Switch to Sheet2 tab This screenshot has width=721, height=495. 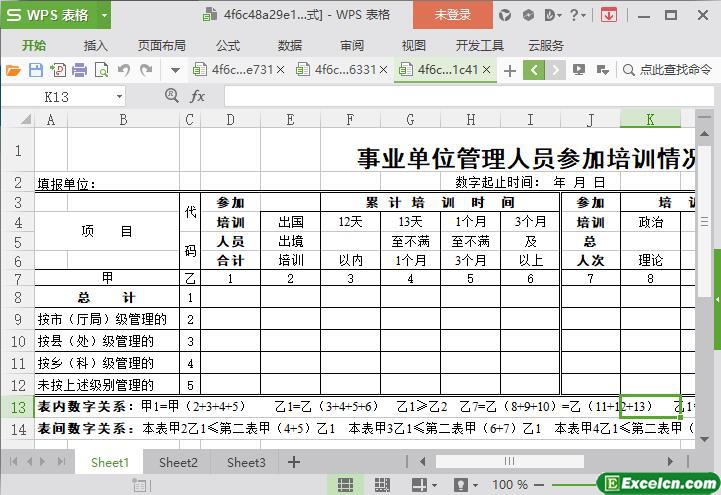[178, 462]
